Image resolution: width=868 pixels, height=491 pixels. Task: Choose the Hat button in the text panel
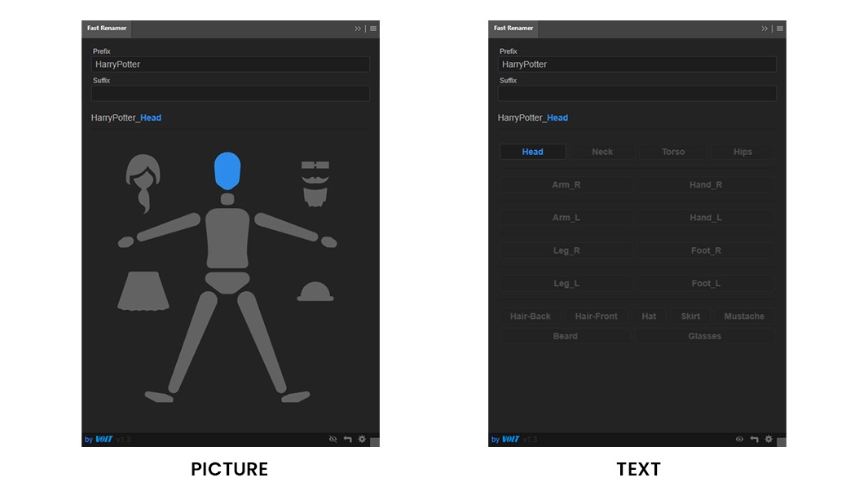[x=649, y=316]
